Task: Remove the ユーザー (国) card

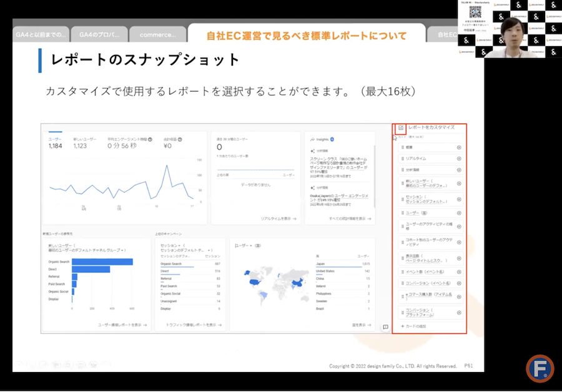Action: click(459, 213)
